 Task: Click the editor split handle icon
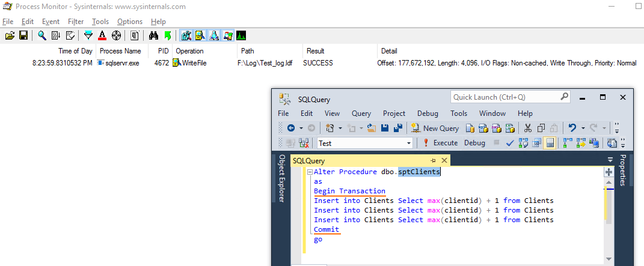point(609,172)
